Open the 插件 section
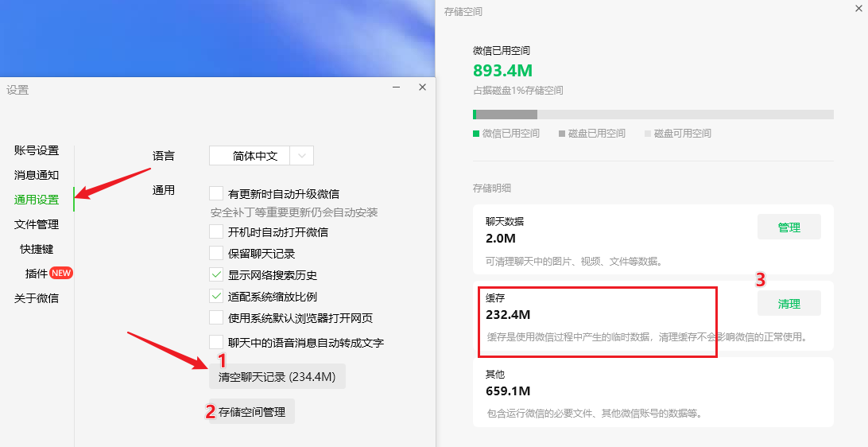 pyautogui.click(x=37, y=273)
